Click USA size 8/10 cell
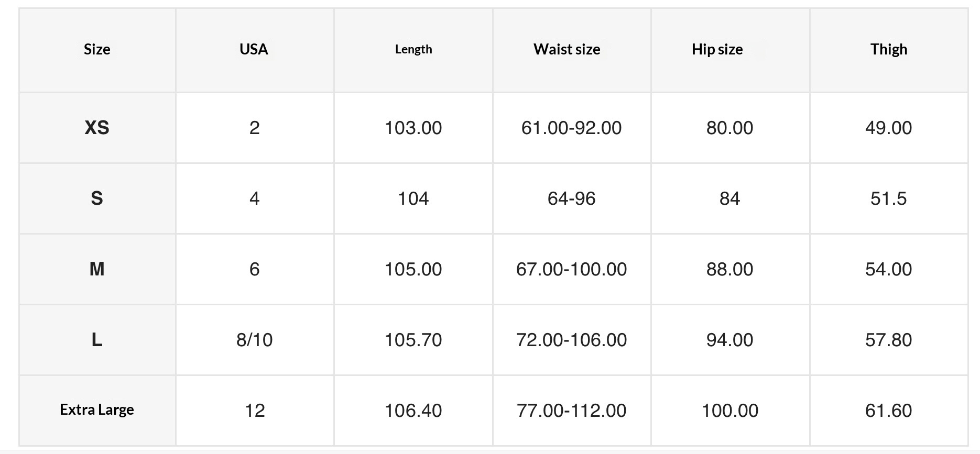The width and height of the screenshot is (980, 454). tap(254, 340)
